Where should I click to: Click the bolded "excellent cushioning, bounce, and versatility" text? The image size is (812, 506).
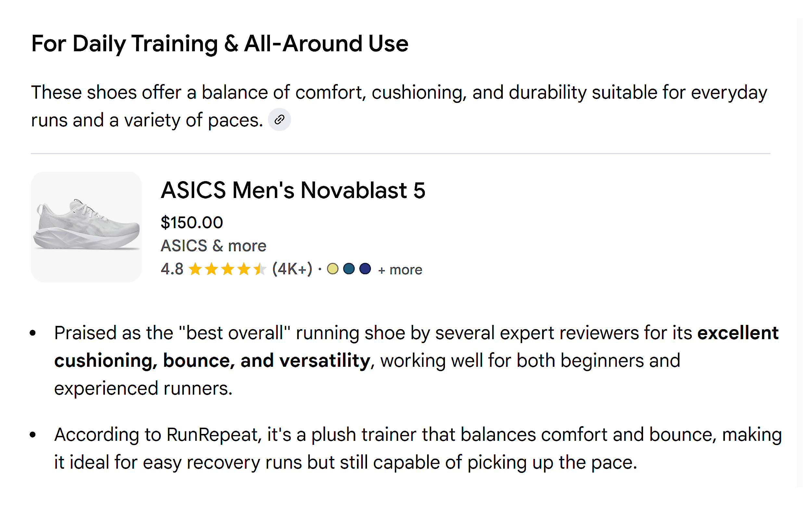[x=212, y=360]
